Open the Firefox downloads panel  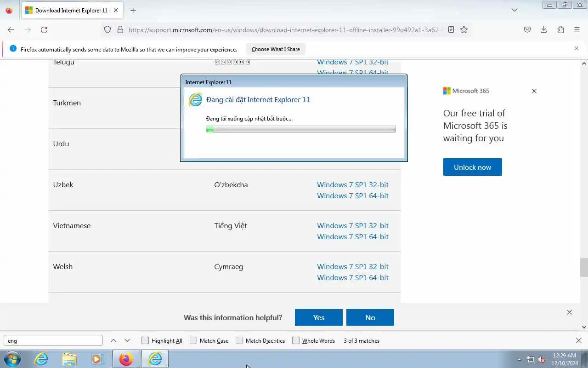tap(544, 29)
